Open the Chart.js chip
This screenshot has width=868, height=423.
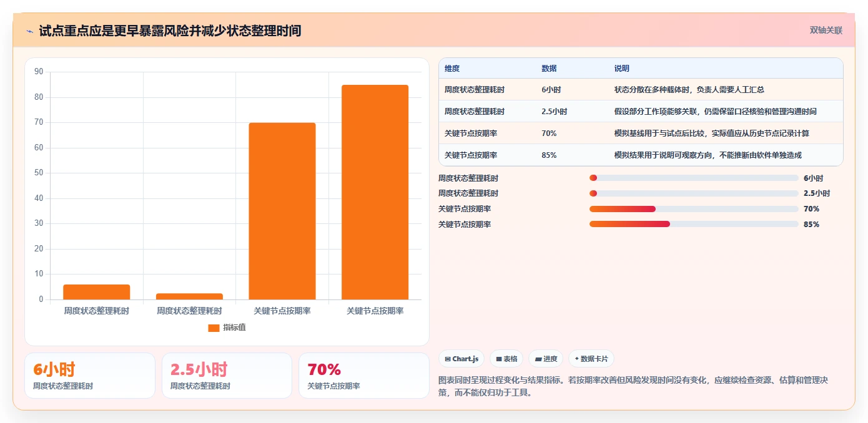pyautogui.click(x=461, y=359)
